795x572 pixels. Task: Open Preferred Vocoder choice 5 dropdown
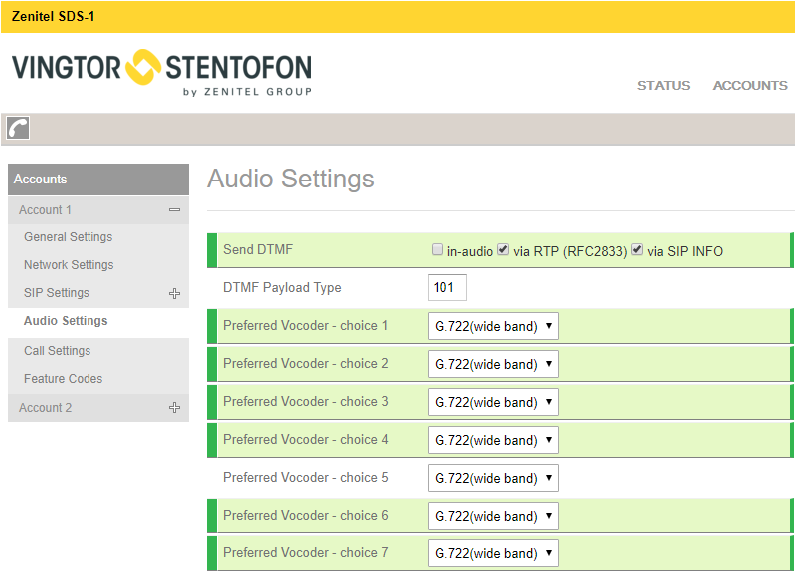click(x=493, y=478)
